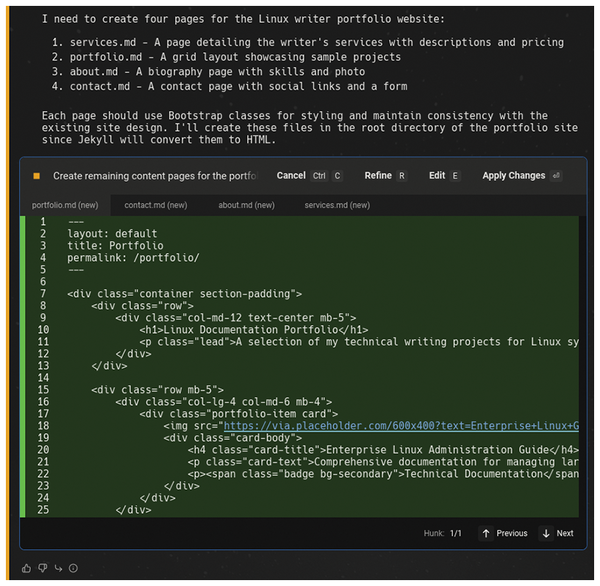Click the Hunk 1/1 counter
The width and height of the screenshot is (600, 586).
point(442,533)
